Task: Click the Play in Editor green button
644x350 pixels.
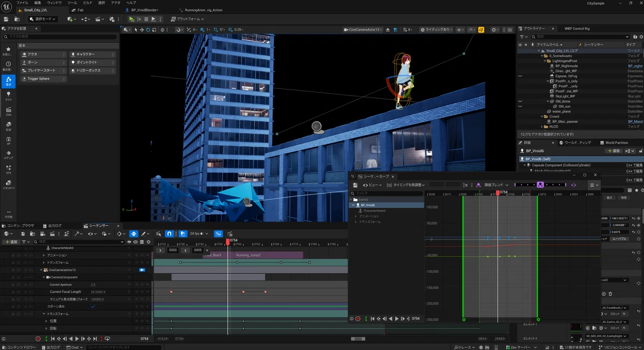Action: point(131,19)
